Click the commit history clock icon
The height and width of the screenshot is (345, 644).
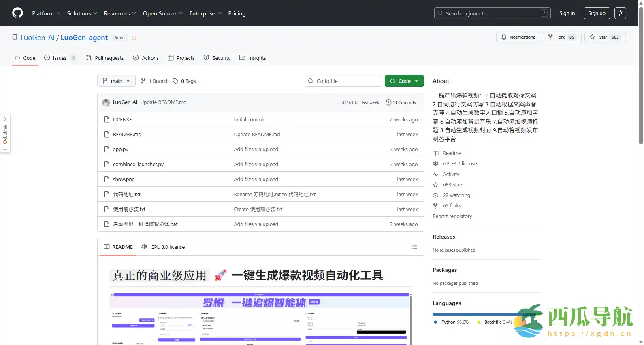[x=388, y=102]
